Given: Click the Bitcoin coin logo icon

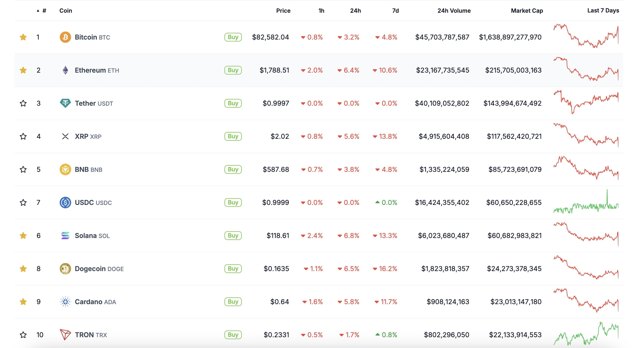Looking at the screenshot, I should [65, 37].
